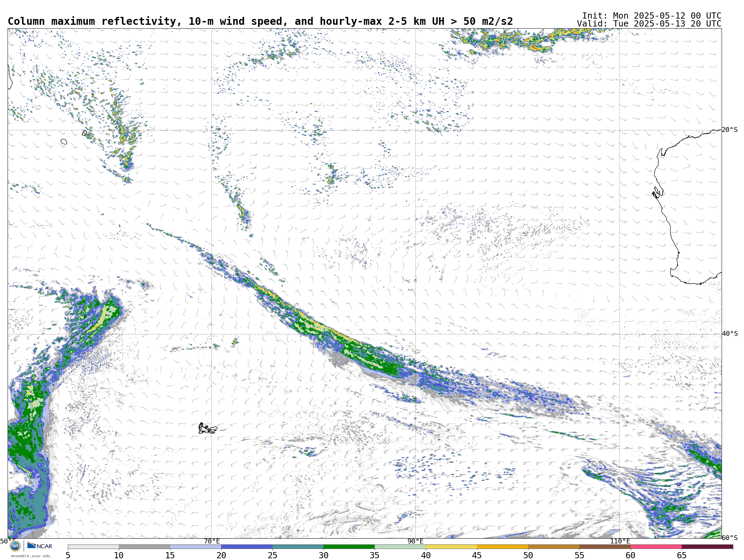744x560 pixels.
Task: Click the tan-brown 50 dBZ swatch
Action: (554, 547)
